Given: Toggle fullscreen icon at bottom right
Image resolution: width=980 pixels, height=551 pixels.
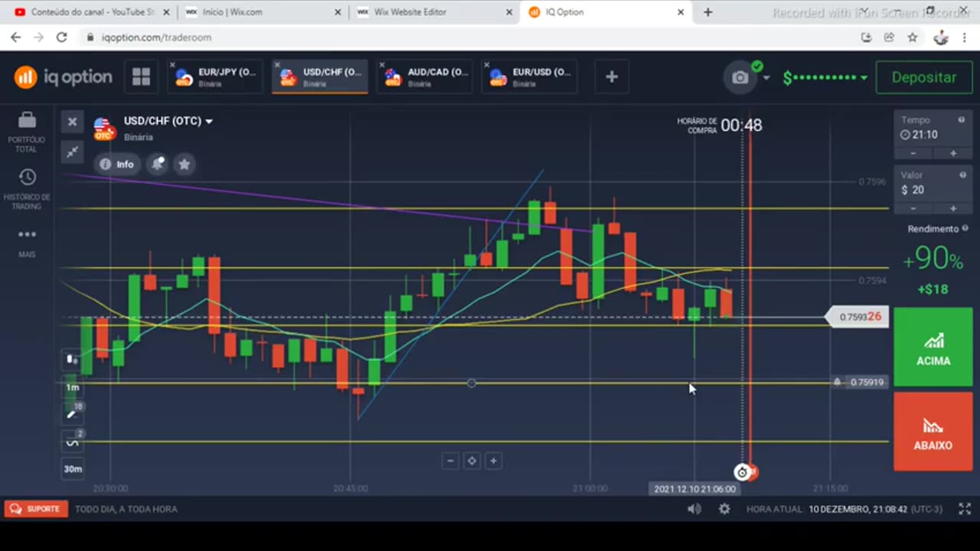Looking at the screenshot, I should (x=965, y=509).
